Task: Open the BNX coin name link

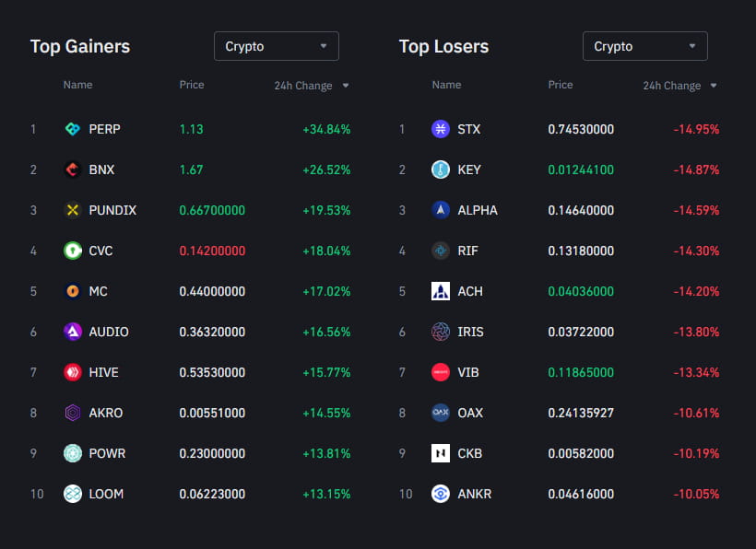Action: click(x=101, y=169)
